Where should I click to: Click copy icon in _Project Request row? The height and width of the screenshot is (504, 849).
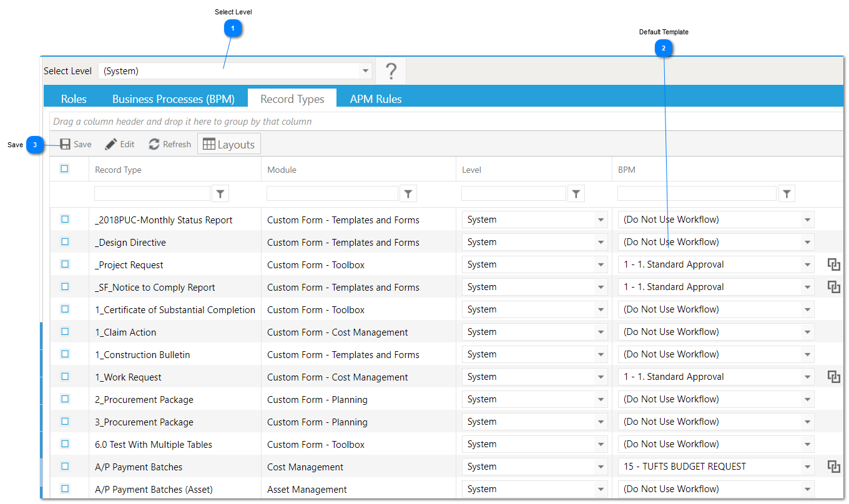pos(834,264)
